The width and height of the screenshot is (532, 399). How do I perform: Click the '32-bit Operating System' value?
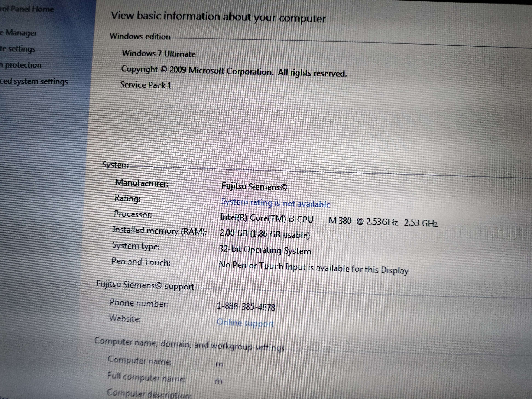coord(265,250)
